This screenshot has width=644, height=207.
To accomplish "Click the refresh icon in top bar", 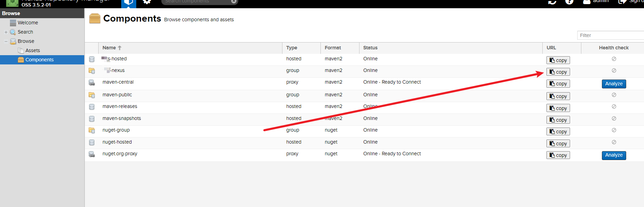I will coord(552,2).
